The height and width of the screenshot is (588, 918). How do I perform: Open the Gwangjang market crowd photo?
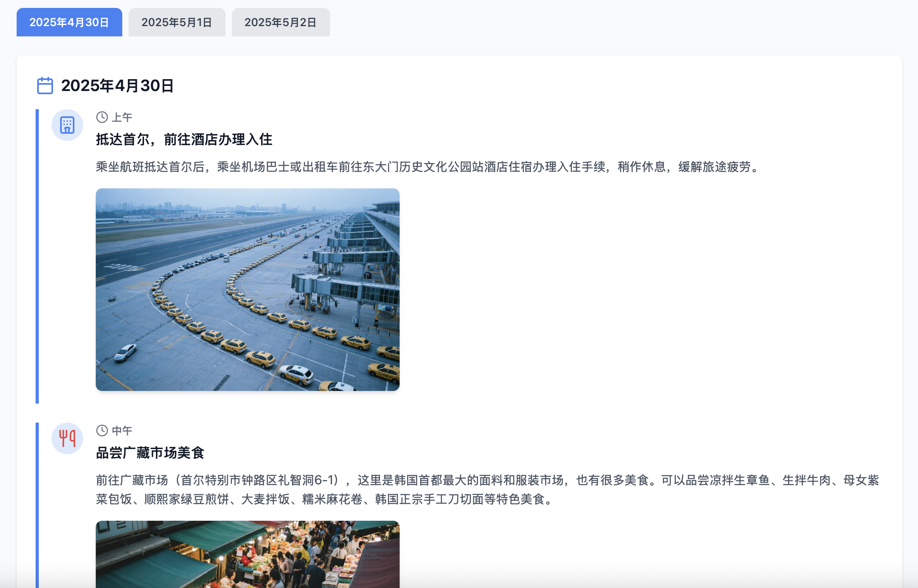point(248,554)
